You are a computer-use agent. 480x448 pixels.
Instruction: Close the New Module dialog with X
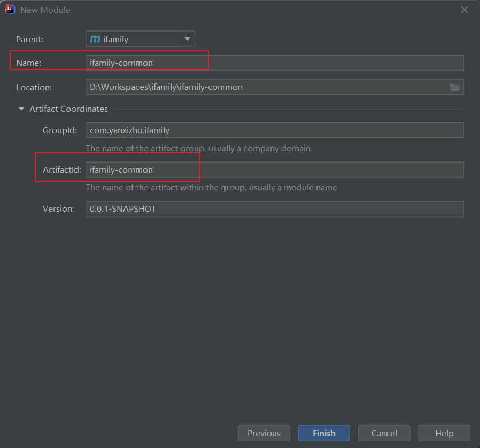[x=464, y=10]
